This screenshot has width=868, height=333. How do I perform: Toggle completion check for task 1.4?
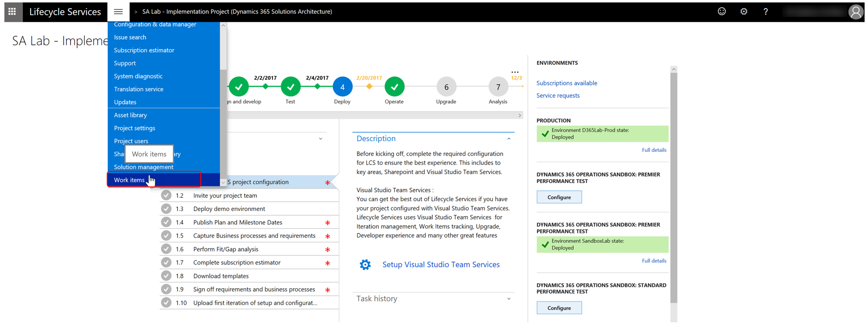click(166, 222)
